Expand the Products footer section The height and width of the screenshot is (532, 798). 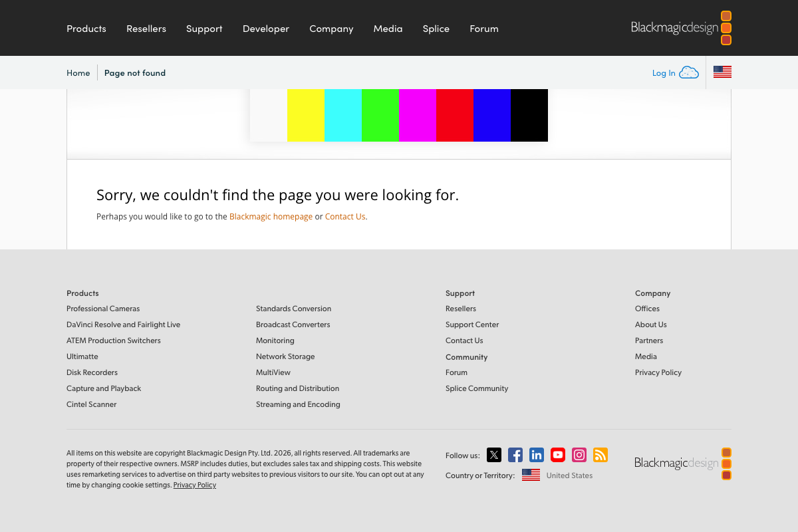82,293
